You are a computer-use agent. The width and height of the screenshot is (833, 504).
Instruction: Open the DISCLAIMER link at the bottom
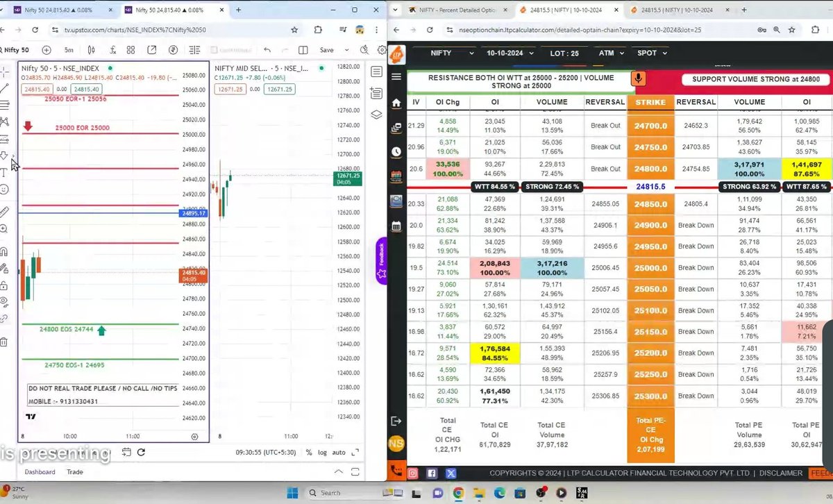[x=780, y=473]
